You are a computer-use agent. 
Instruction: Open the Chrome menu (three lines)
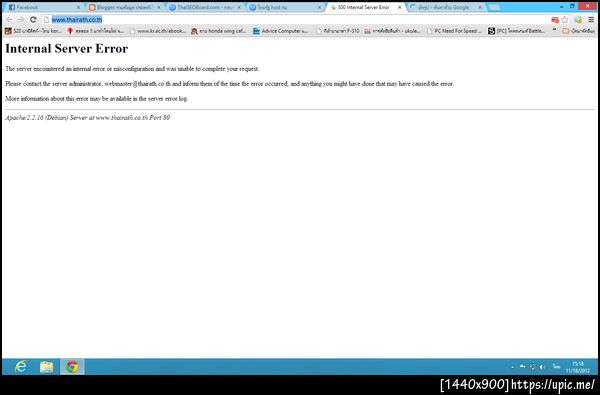[x=591, y=20]
